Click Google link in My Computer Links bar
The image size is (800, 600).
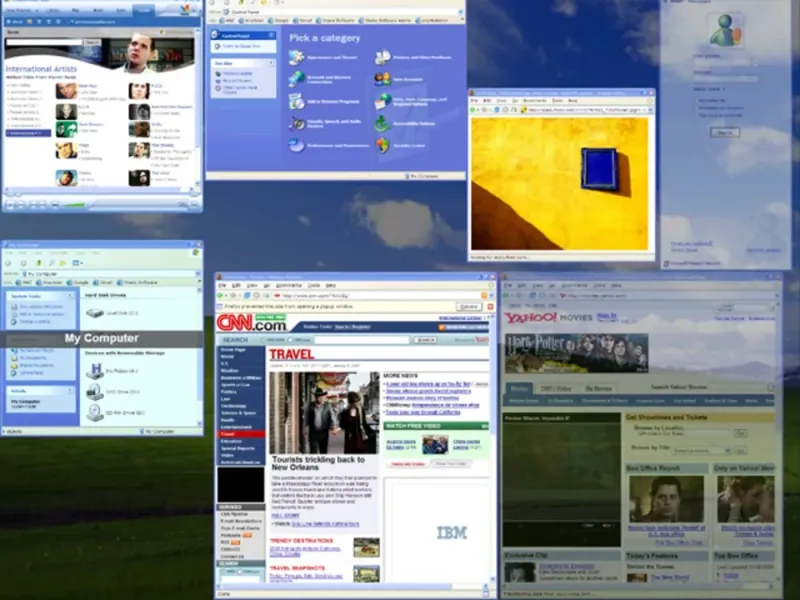point(77,283)
